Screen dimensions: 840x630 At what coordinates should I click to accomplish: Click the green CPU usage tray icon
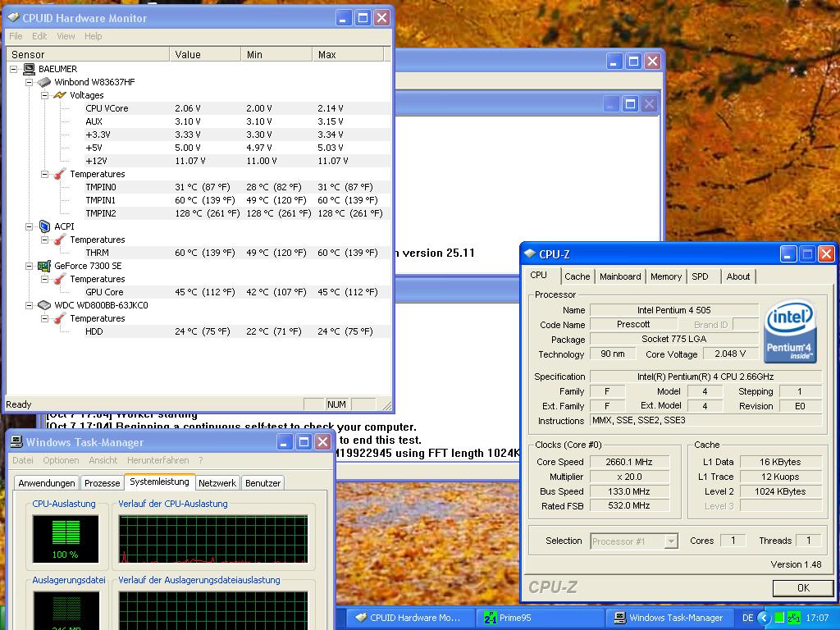point(779,618)
